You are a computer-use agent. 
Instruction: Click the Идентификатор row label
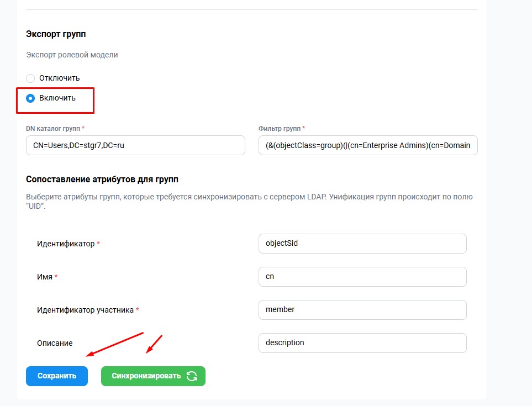click(x=66, y=244)
